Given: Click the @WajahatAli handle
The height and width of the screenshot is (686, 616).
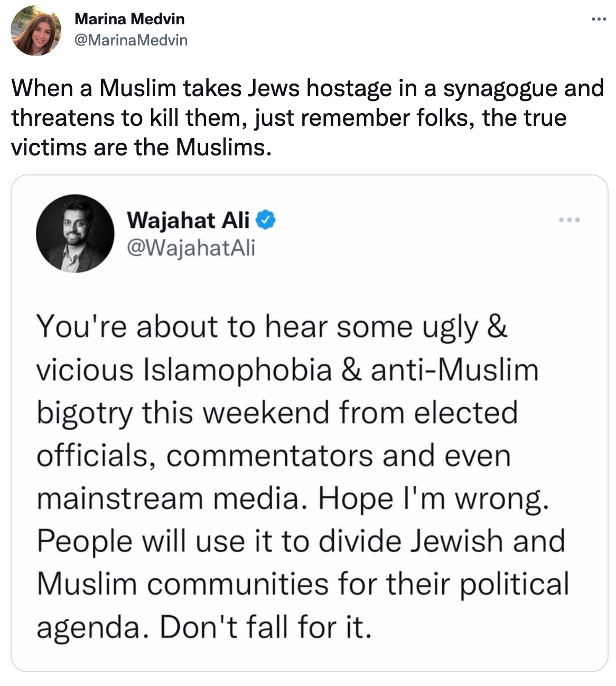Looking at the screenshot, I should (x=191, y=247).
